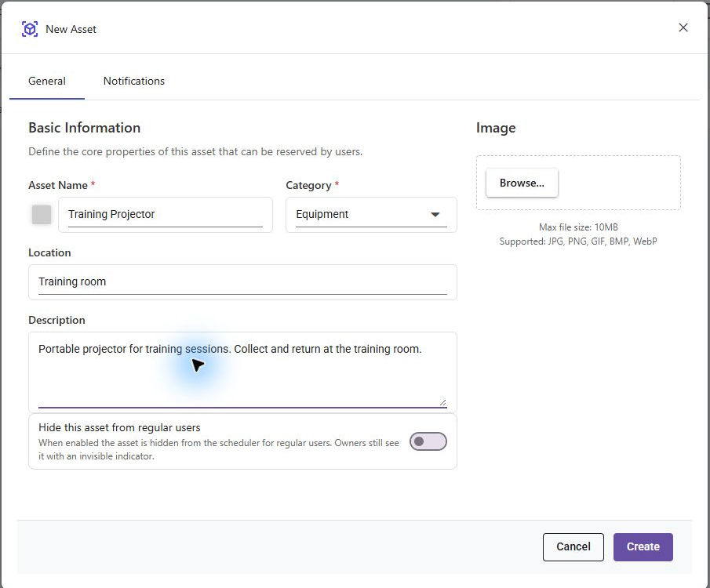The width and height of the screenshot is (710, 588).
Task: Click inside the Description text area
Action: pos(242,372)
